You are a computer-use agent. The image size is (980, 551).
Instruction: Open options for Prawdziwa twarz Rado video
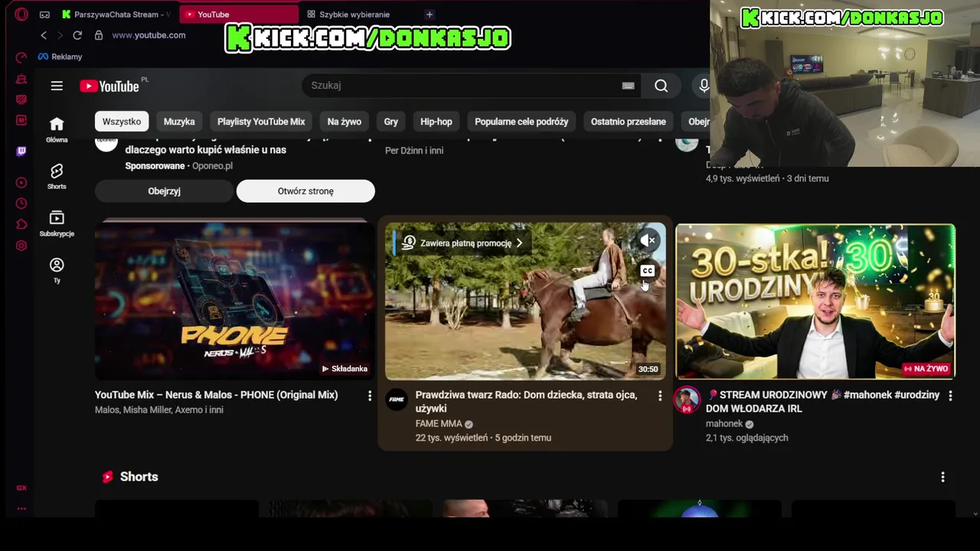tap(660, 396)
